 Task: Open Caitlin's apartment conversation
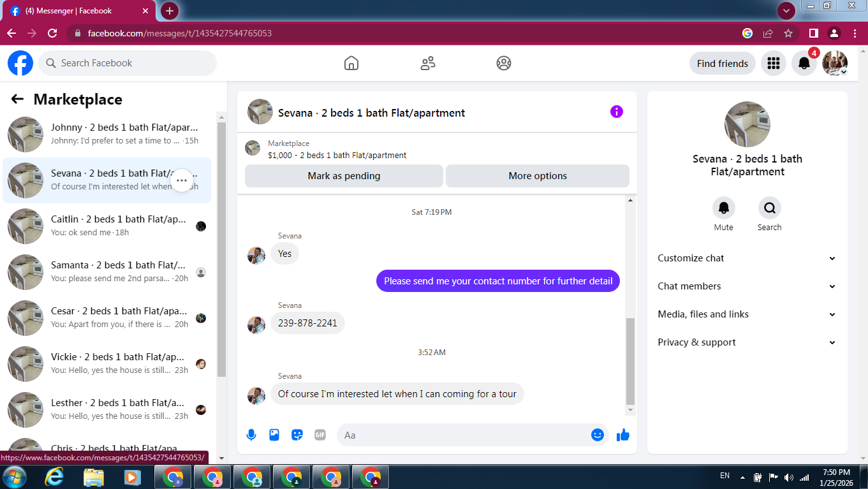tap(107, 226)
